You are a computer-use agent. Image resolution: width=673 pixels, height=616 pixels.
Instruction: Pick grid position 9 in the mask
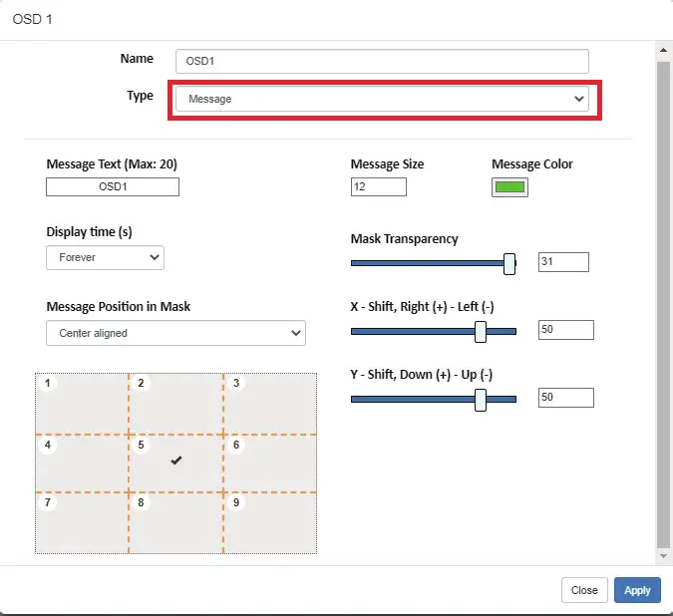tap(270, 523)
